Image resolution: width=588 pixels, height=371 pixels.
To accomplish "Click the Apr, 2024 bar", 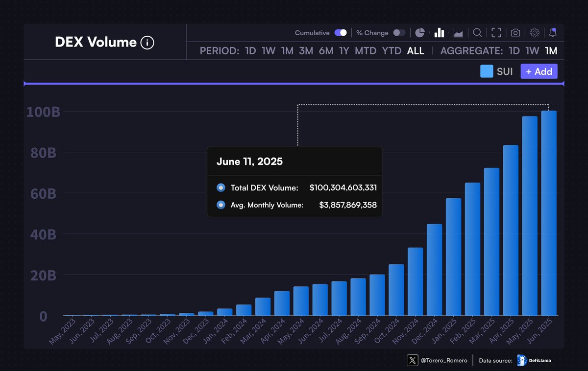I will click(x=282, y=303).
